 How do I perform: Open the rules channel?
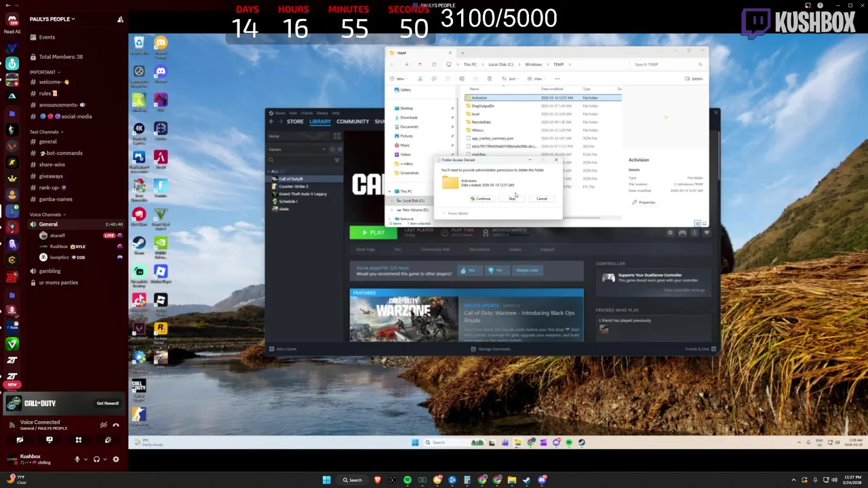[48, 94]
